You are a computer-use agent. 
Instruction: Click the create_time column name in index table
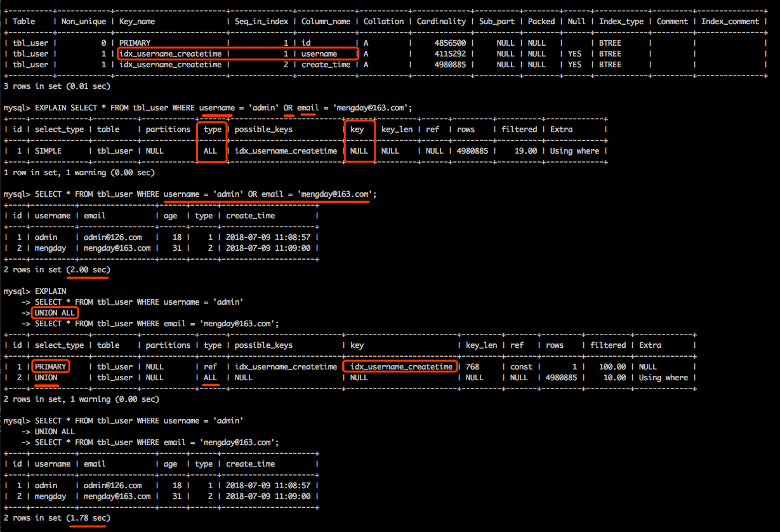(x=326, y=65)
